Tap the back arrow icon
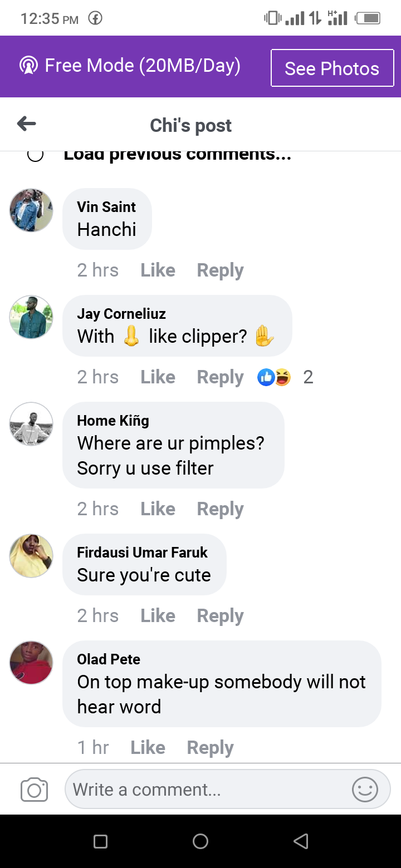 coord(27,124)
